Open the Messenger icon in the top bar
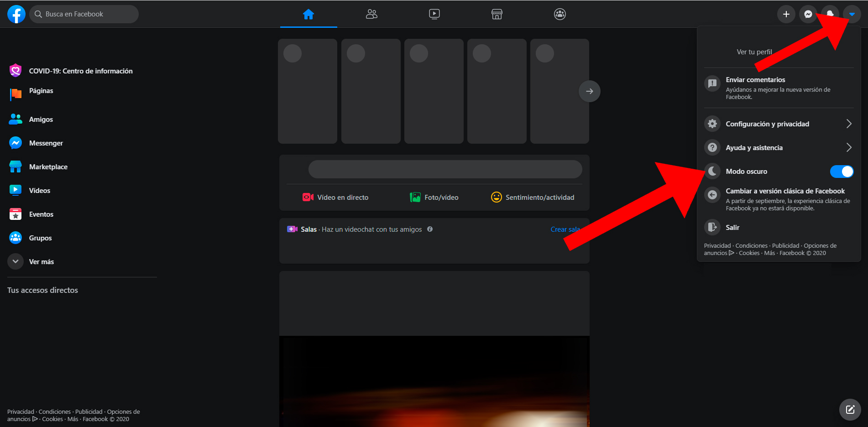Screen dimensions: 868x427 (x=808, y=14)
